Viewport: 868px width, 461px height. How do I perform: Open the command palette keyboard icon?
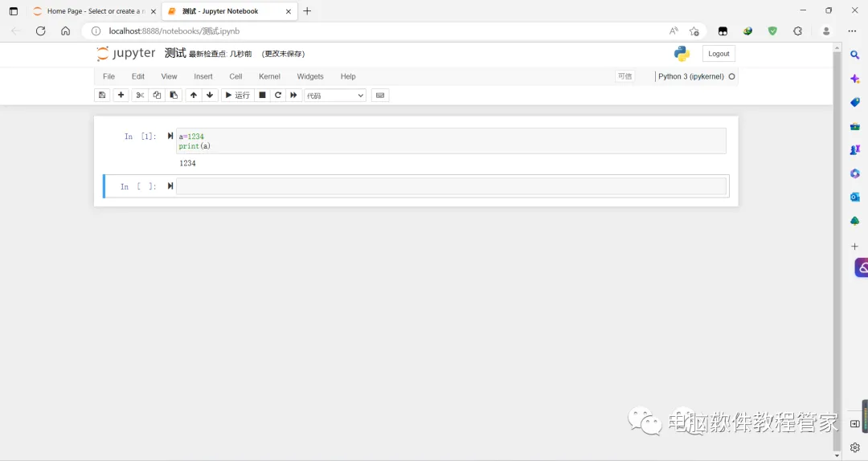pos(379,96)
